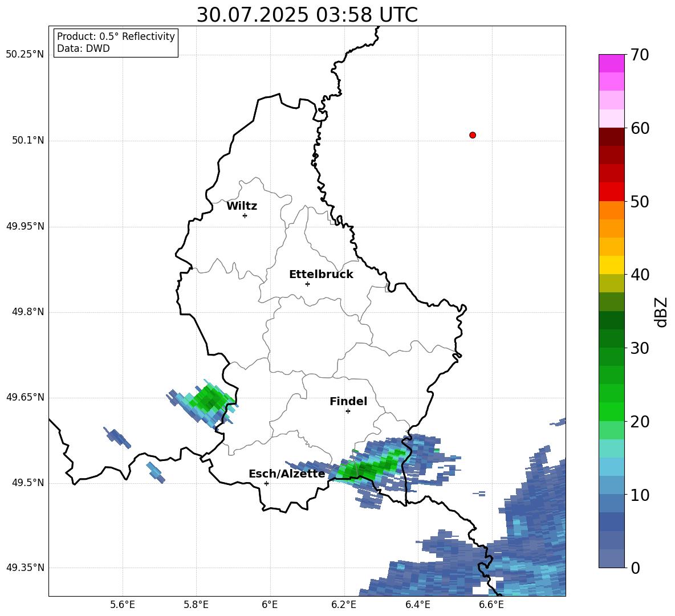Click the red radar location dot

coord(473,135)
